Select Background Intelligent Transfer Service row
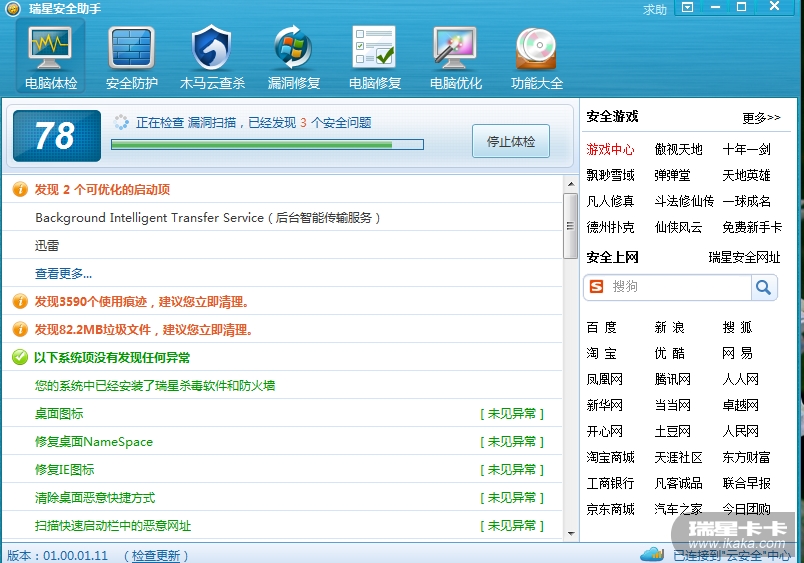This screenshot has height=563, width=804. tap(283, 217)
